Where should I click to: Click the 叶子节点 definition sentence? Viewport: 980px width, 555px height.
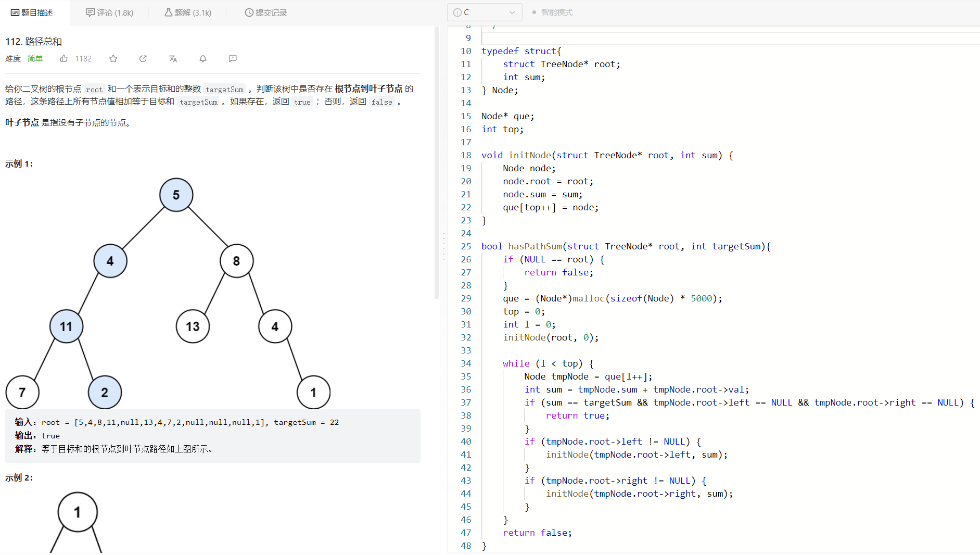click(x=68, y=122)
